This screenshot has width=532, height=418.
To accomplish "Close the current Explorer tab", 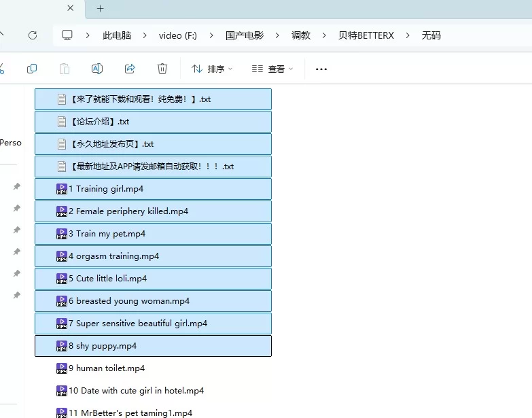I will pyautogui.click(x=71, y=9).
